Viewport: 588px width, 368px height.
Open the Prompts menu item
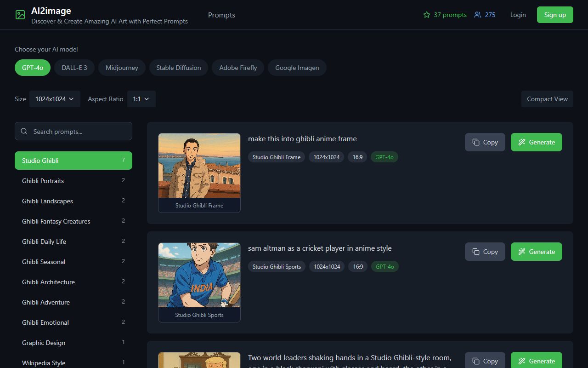tap(221, 15)
